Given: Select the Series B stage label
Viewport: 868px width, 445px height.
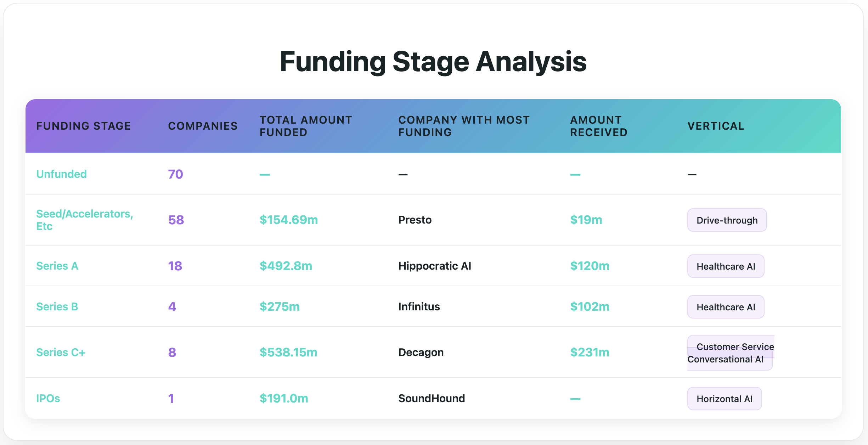Looking at the screenshot, I should click(57, 306).
